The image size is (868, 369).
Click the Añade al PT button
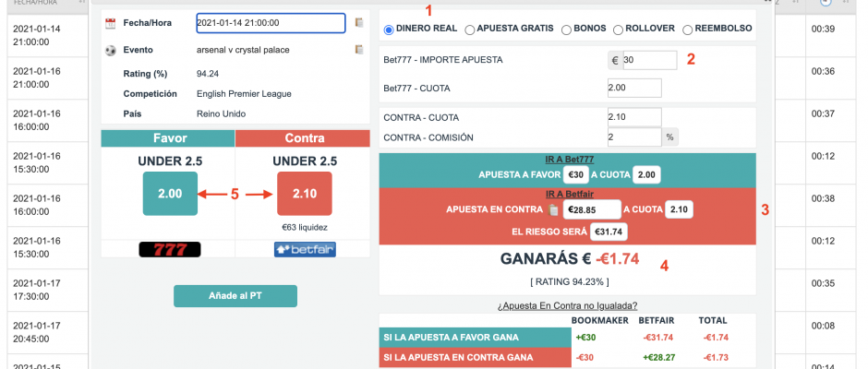pyautogui.click(x=235, y=296)
